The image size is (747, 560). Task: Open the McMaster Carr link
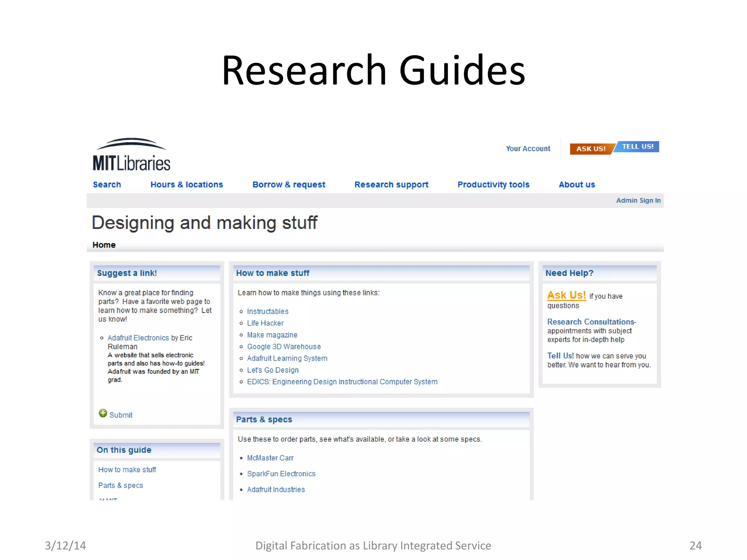(270, 458)
